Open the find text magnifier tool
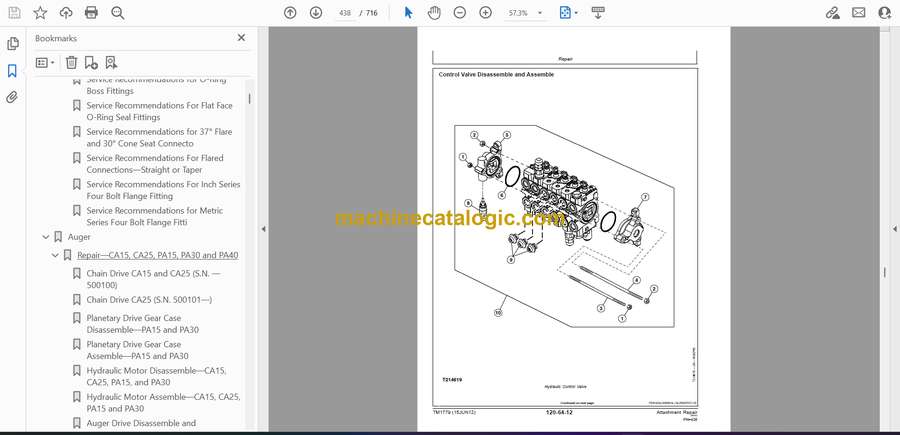Viewport: 900px width, 435px height. tap(118, 13)
